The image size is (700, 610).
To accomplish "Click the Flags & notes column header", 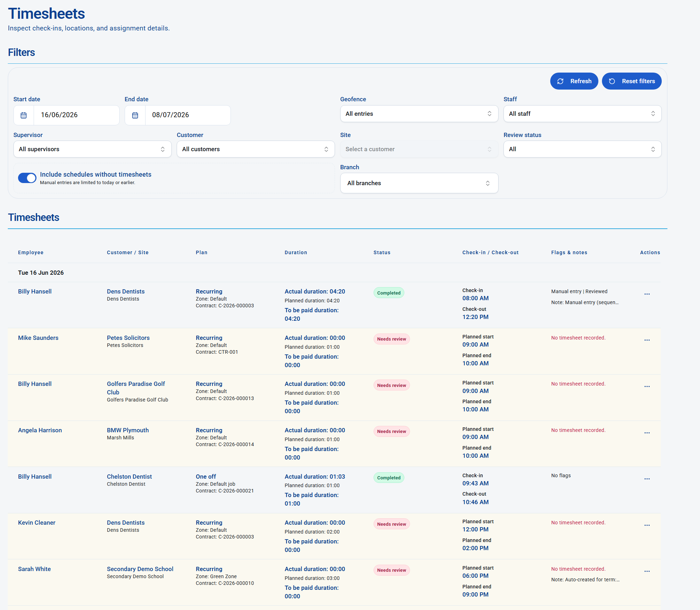I will coord(569,252).
